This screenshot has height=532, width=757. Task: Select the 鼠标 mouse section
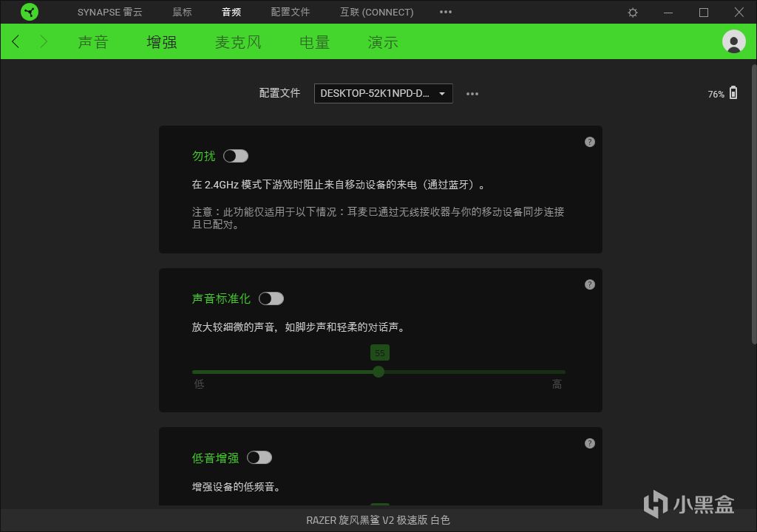(x=182, y=12)
